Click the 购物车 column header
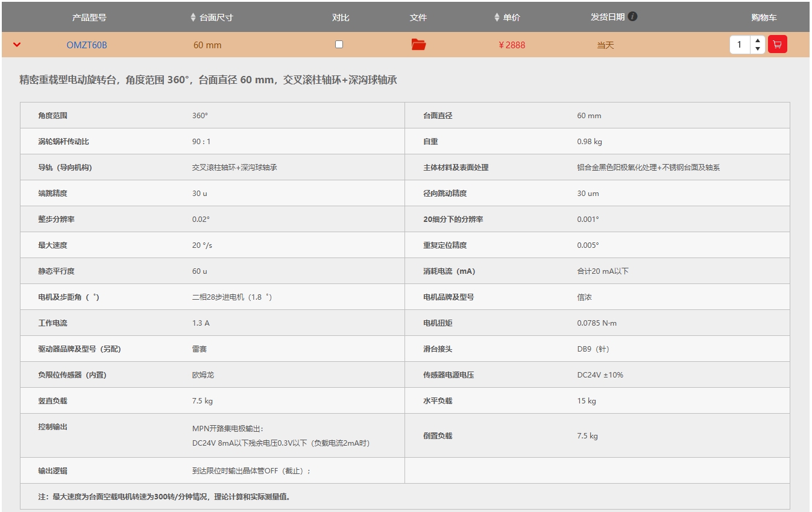812x512 pixels. (x=764, y=17)
